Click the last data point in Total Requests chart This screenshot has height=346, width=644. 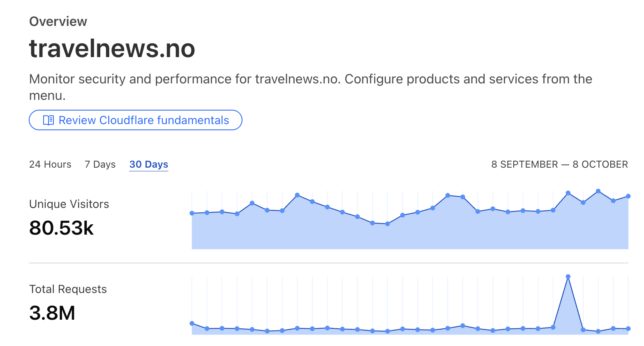(628, 329)
